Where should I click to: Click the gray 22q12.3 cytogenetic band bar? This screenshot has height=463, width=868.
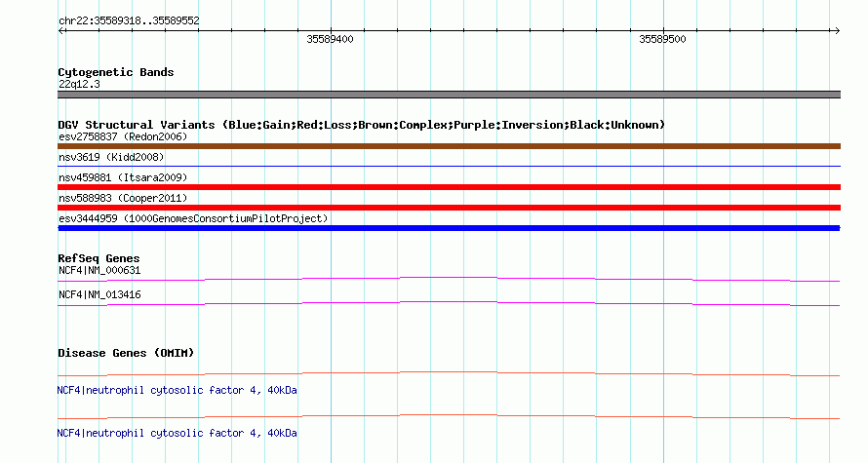point(449,95)
